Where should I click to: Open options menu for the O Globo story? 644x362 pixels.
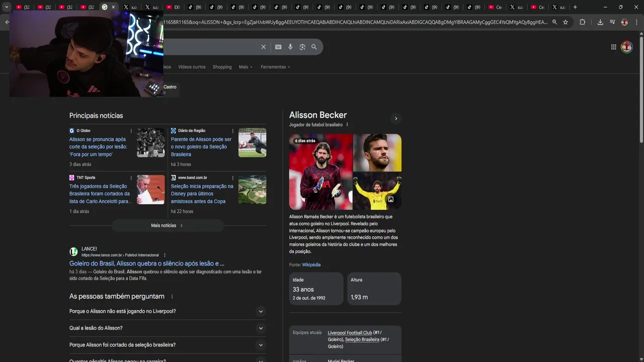click(131, 131)
